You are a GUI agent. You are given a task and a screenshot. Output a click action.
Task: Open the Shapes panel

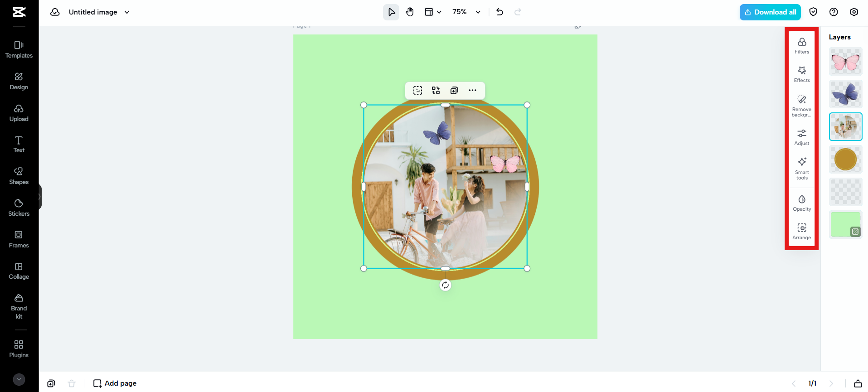click(x=19, y=176)
